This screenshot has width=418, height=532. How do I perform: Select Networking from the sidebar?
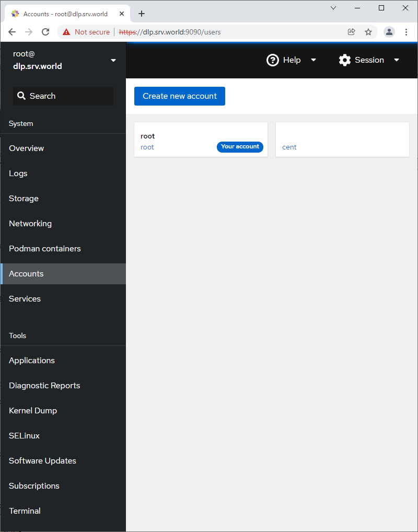[x=30, y=224]
